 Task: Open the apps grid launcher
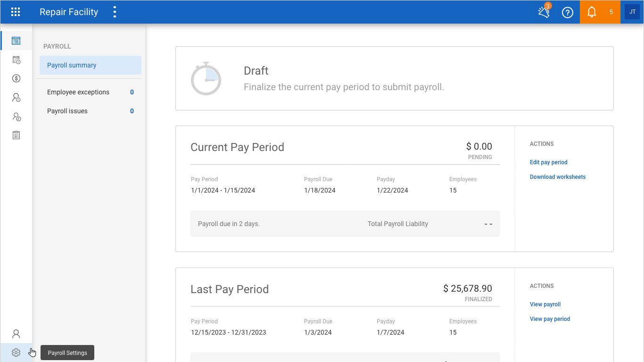point(16,12)
